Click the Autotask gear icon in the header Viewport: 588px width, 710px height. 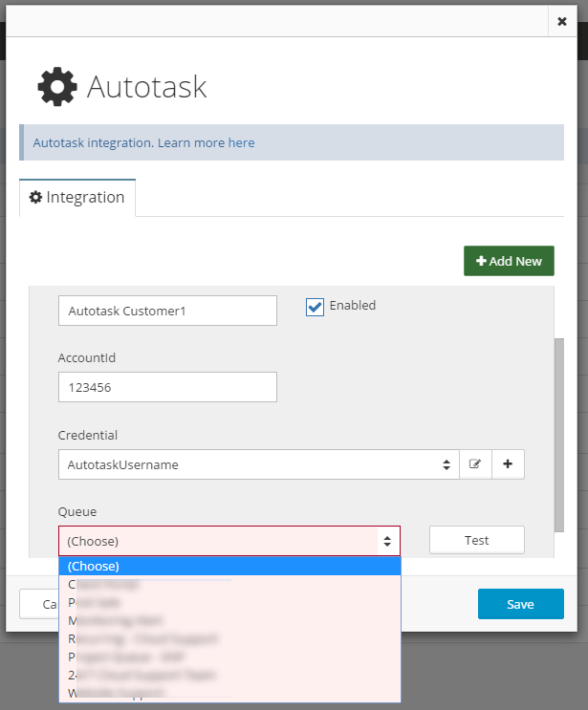[x=57, y=87]
